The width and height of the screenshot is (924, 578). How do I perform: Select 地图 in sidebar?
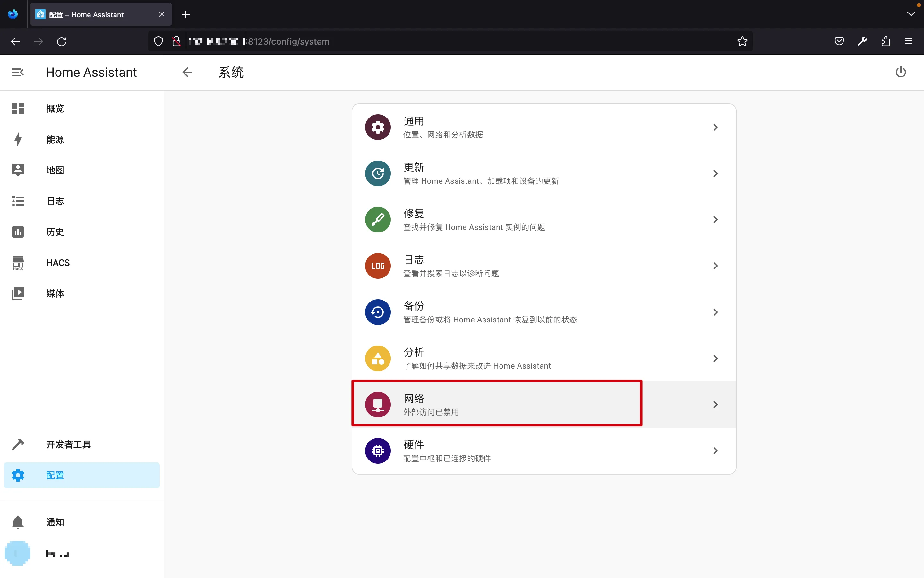[x=82, y=170]
